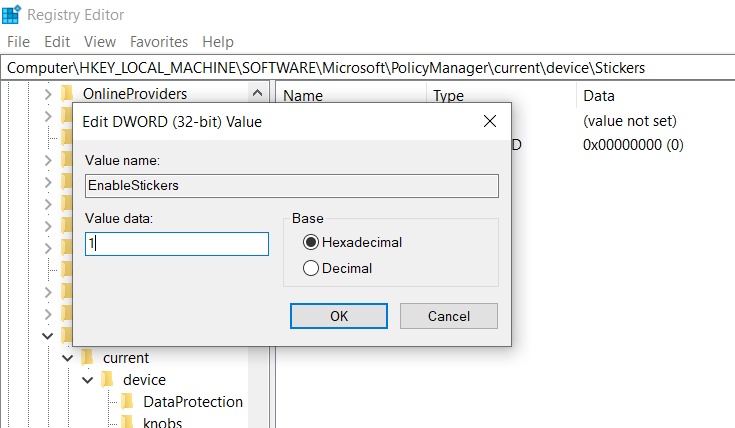This screenshot has width=735, height=428.
Task: Open the Favorites menu
Action: (x=158, y=42)
